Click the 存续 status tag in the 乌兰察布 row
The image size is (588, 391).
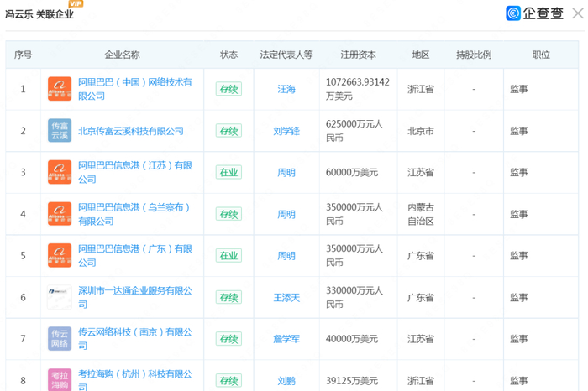click(x=228, y=214)
